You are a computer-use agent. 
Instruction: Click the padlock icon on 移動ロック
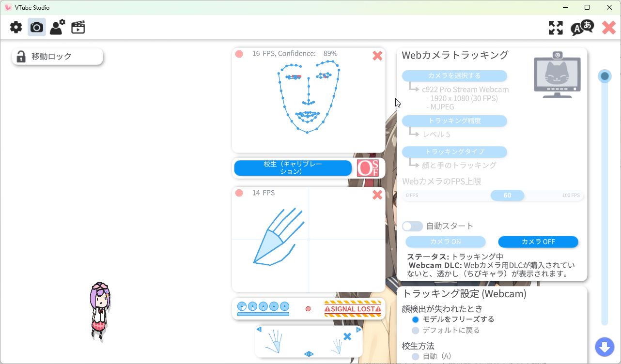tap(21, 57)
